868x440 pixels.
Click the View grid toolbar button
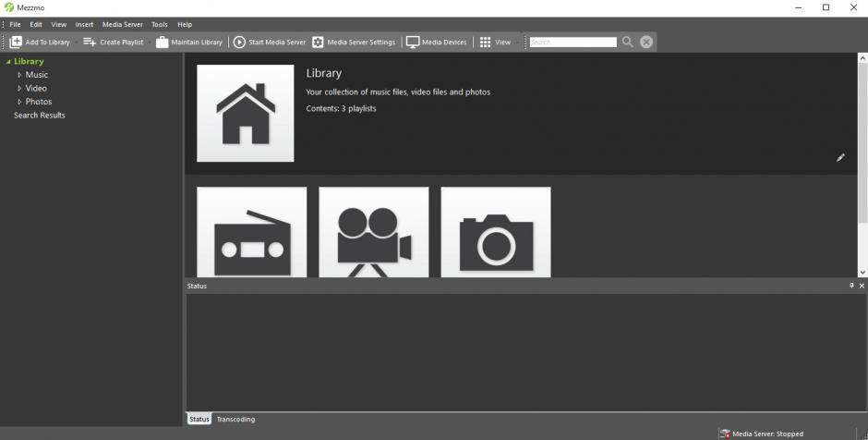point(495,43)
